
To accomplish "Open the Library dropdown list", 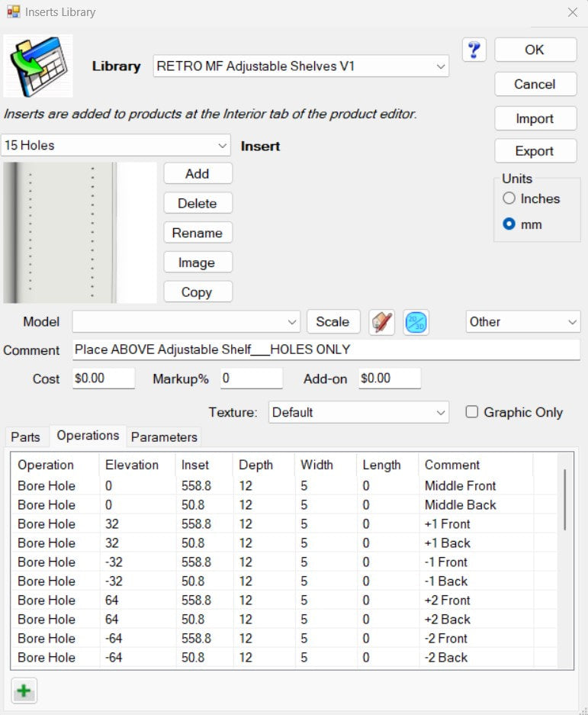I will (x=300, y=66).
